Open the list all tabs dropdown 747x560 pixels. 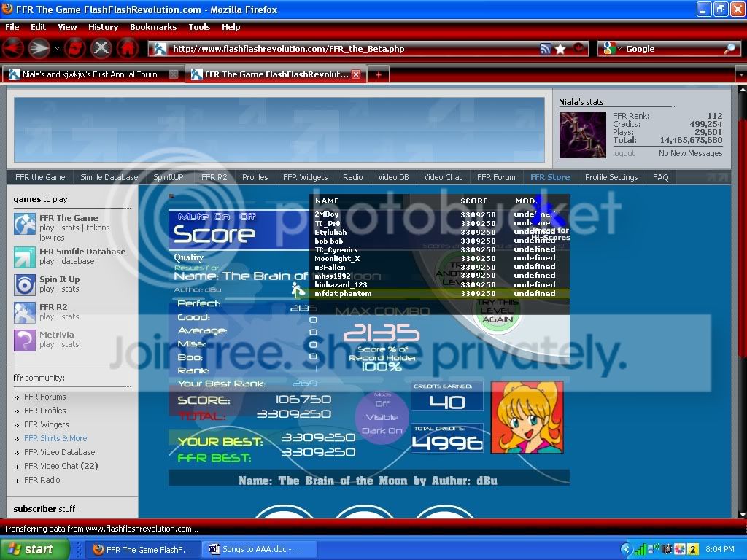[740, 74]
